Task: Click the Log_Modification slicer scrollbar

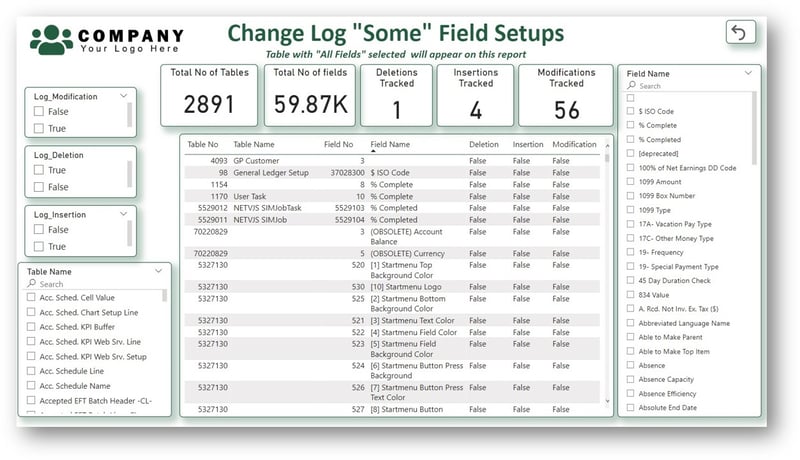Action: coord(130,115)
